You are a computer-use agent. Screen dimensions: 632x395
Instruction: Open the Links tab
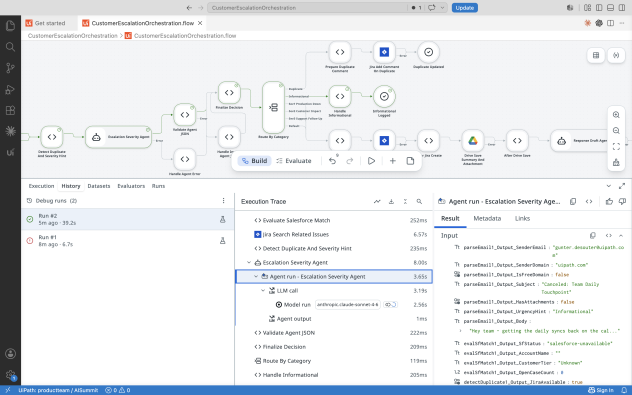tap(522, 218)
